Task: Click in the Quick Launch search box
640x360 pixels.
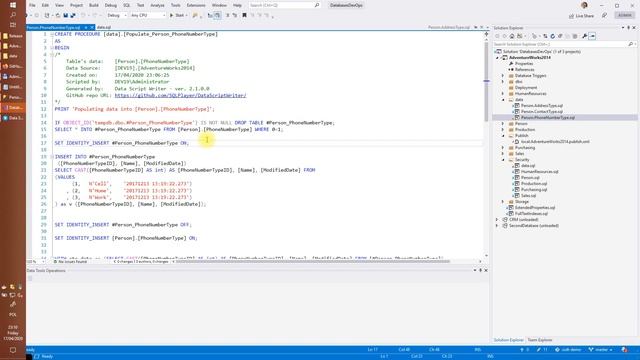Action: point(282,5)
